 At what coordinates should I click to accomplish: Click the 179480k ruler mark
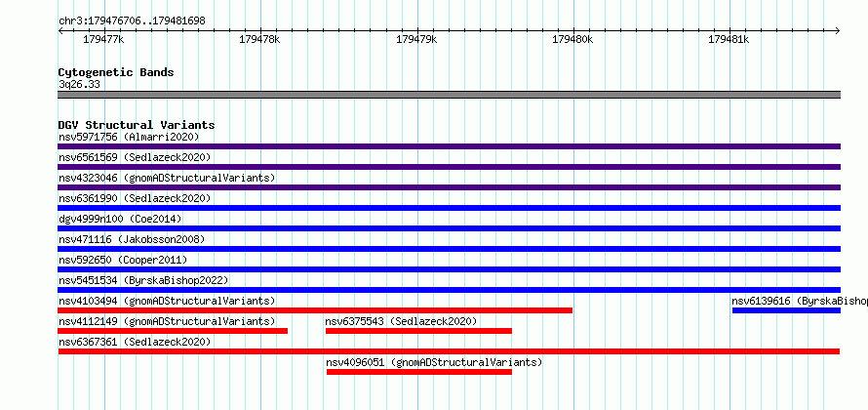point(572,39)
